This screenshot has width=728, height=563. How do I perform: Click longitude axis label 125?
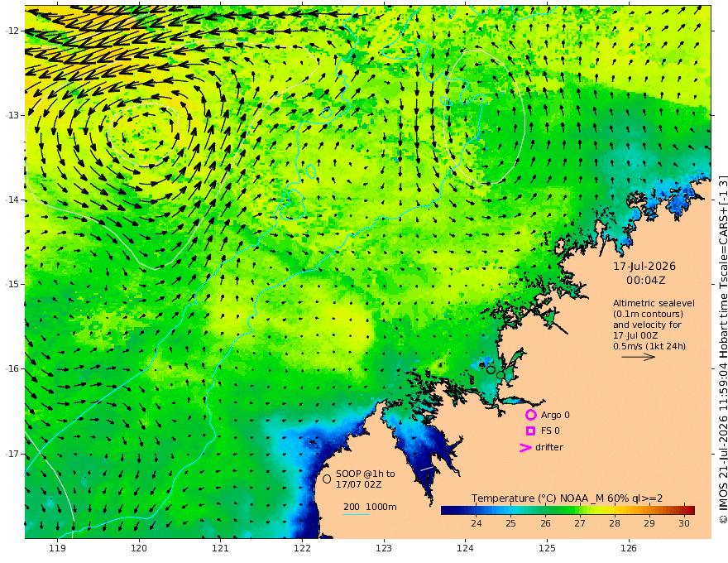tap(547, 548)
